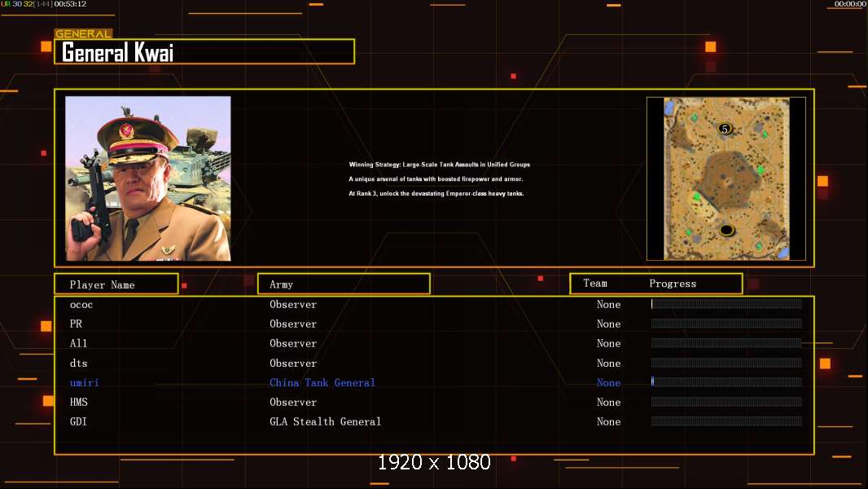Screen dimensions: 868x489
Task: Select player name dts
Action: 79,363
